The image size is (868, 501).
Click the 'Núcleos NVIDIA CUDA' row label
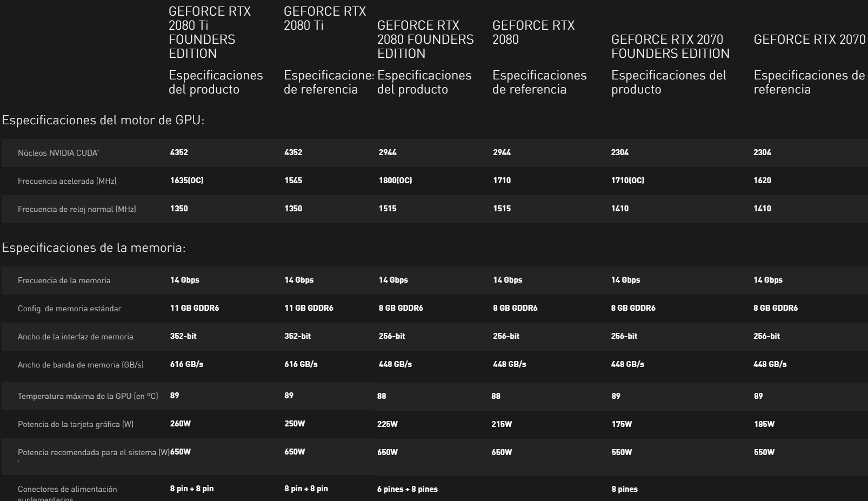pos(58,153)
